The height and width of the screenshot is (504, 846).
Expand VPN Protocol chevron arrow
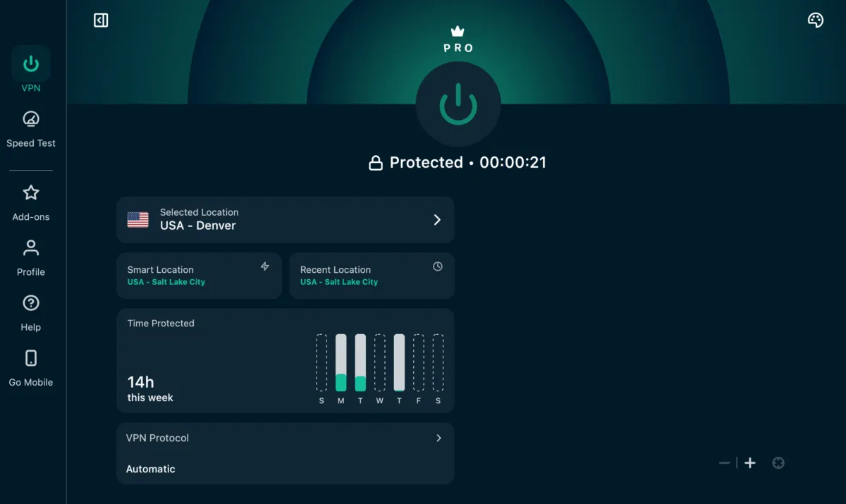click(439, 438)
